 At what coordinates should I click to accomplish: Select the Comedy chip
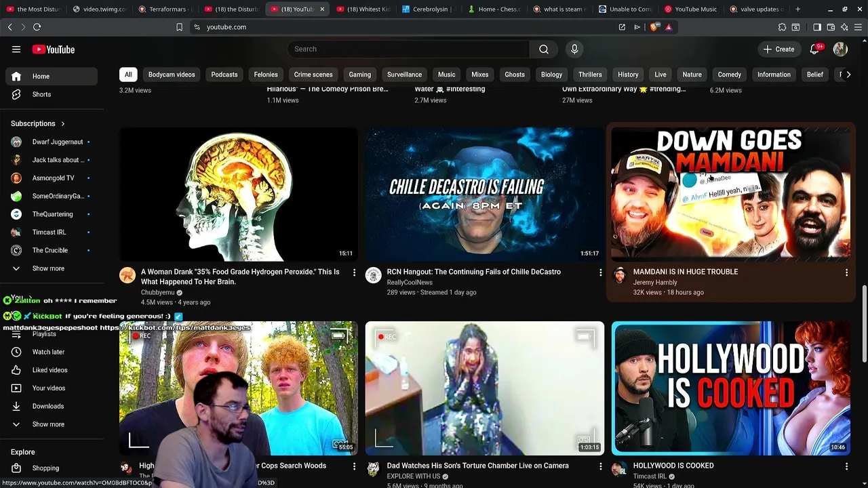point(730,75)
